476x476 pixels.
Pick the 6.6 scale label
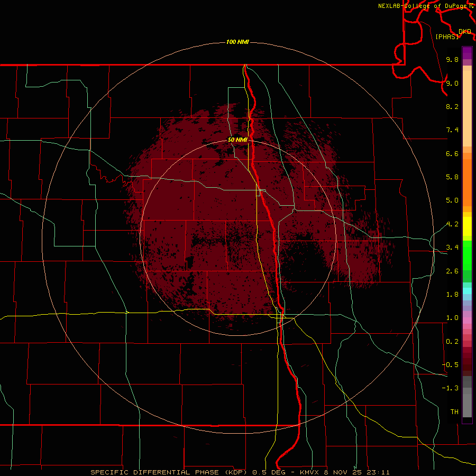point(452,153)
